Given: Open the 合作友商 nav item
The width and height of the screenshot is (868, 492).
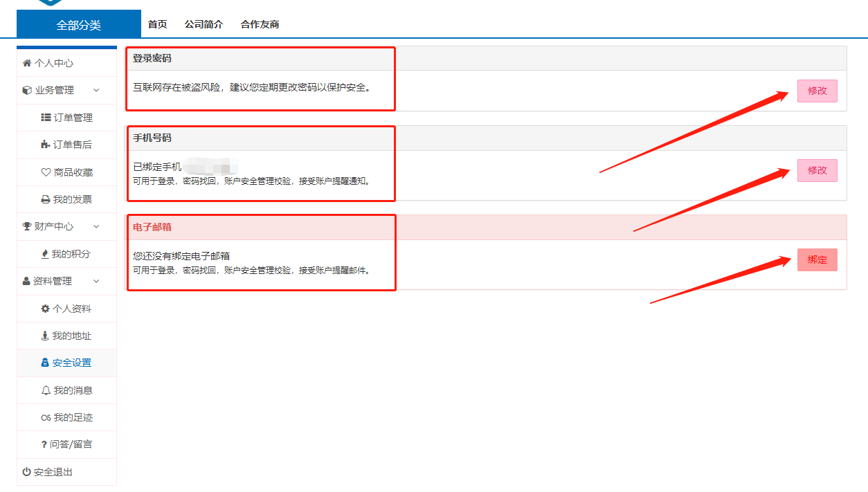Looking at the screenshot, I should (x=260, y=24).
